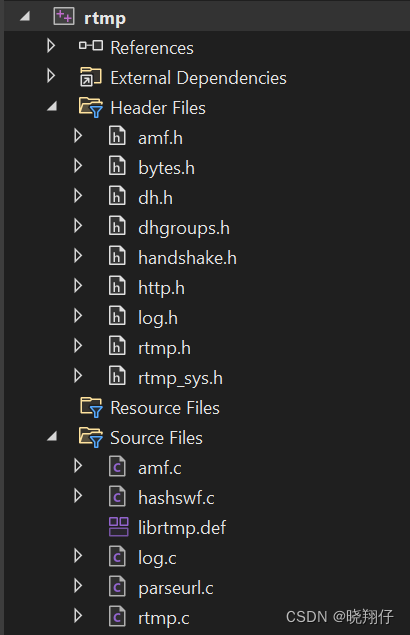Viewport: 410px width, 635px height.
Task: Click the librtmp.def module definition icon
Action: (x=119, y=526)
